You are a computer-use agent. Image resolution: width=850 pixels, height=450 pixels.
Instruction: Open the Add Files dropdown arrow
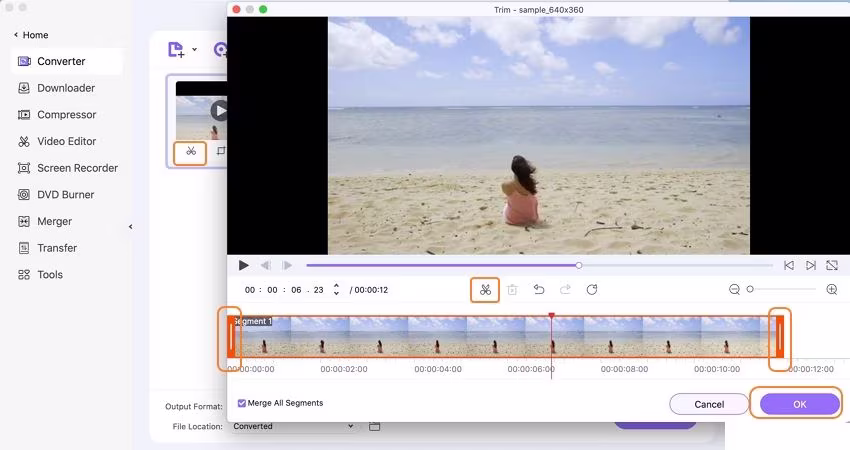coord(194,49)
